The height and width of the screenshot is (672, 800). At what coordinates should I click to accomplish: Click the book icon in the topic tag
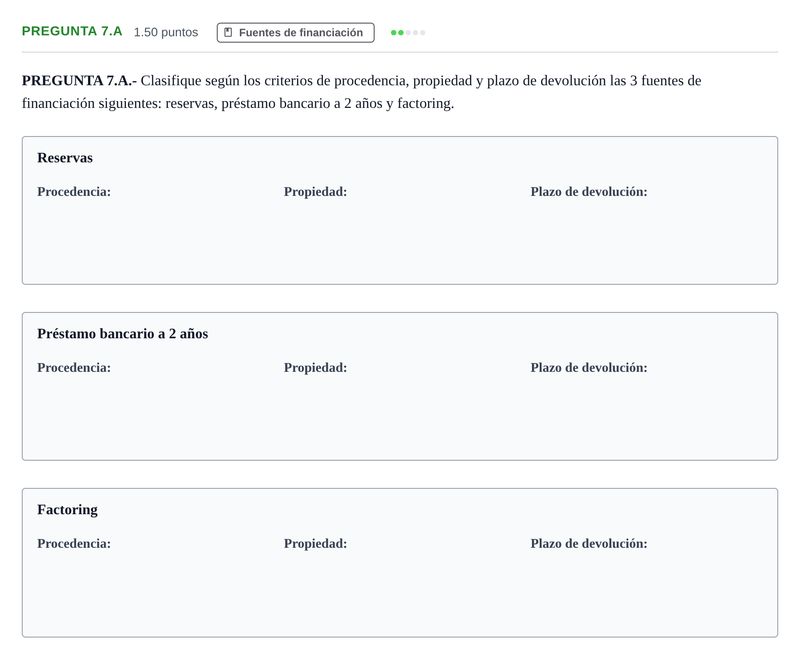[x=229, y=33]
